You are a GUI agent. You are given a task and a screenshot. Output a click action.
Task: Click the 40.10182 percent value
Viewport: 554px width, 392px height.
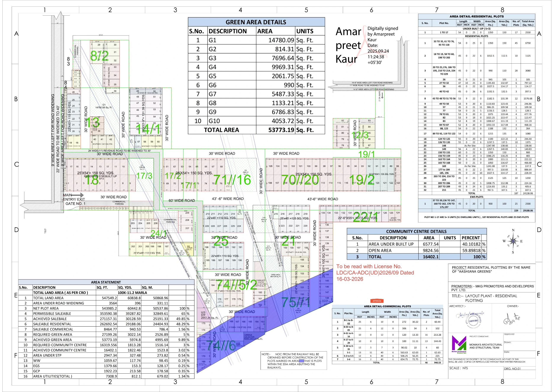[x=471, y=244]
